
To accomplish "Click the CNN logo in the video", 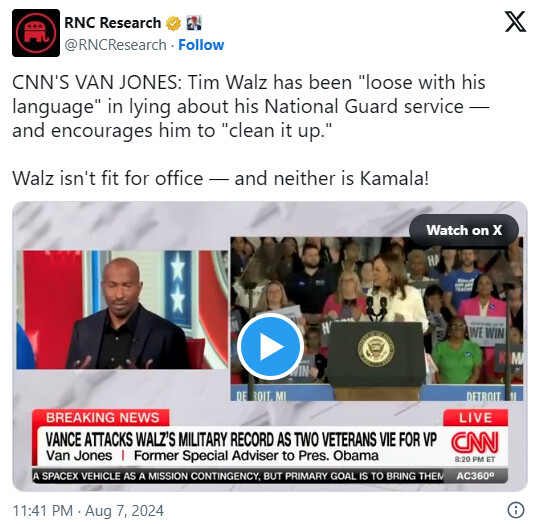I will point(475,442).
